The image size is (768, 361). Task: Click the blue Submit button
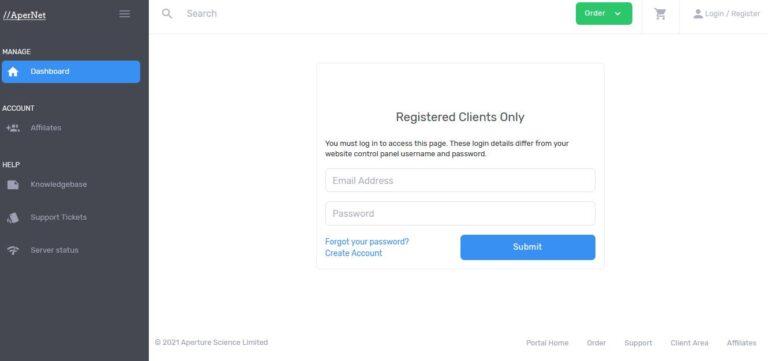(x=528, y=247)
